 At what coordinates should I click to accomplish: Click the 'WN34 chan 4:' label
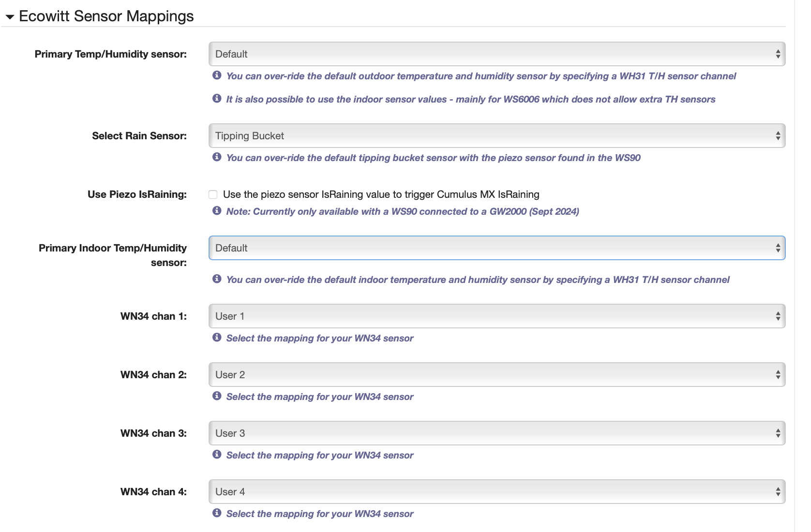(x=153, y=492)
